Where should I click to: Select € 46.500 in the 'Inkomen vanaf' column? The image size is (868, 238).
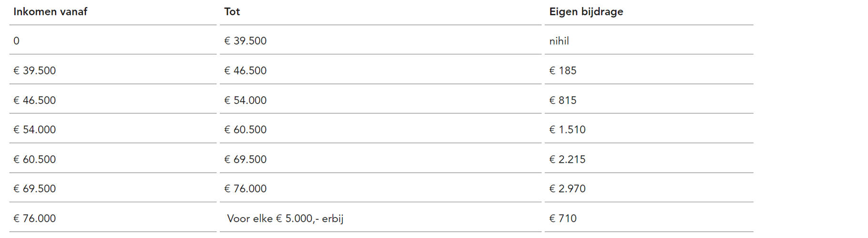click(35, 100)
